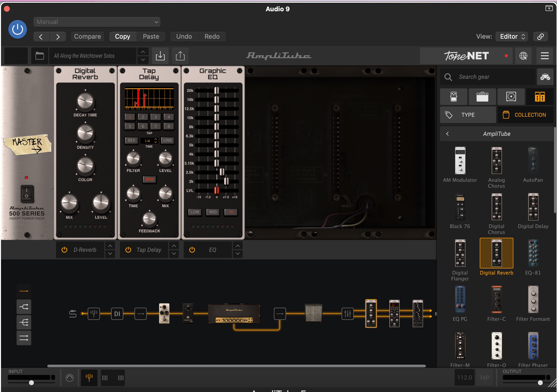The image size is (557, 392).
Task: Select tap 3 on Tap Delay
Action: pos(155,117)
